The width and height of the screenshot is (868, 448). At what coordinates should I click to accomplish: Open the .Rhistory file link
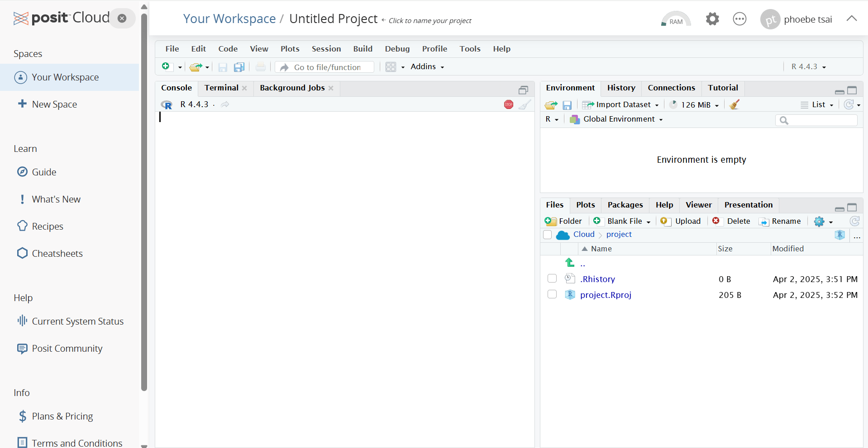click(597, 279)
